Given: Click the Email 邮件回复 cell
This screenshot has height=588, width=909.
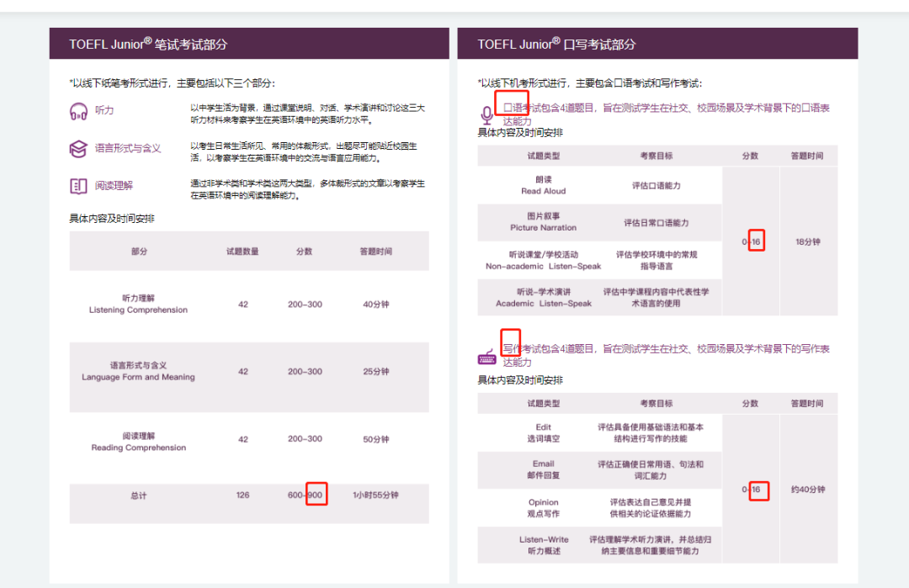Looking at the screenshot, I should point(544,470).
